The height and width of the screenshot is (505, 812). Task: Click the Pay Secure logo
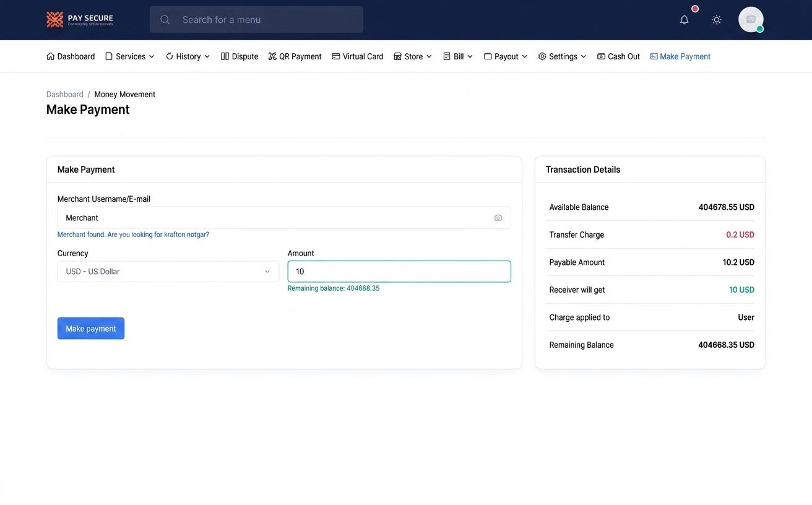[80, 20]
